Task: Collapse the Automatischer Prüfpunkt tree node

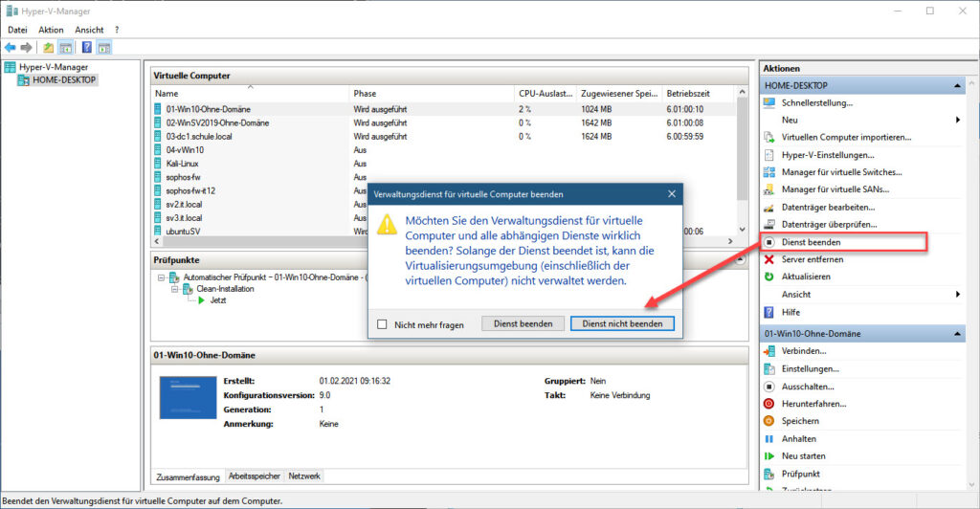Action: coord(161,277)
